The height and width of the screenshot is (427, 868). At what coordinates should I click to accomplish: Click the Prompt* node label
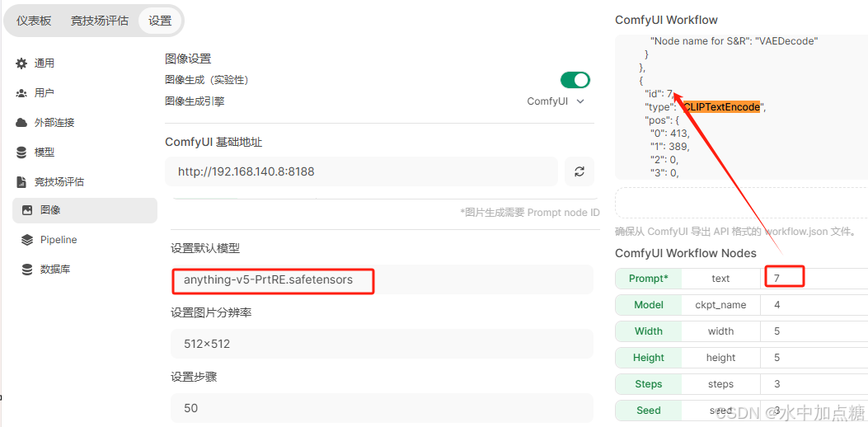click(x=648, y=279)
